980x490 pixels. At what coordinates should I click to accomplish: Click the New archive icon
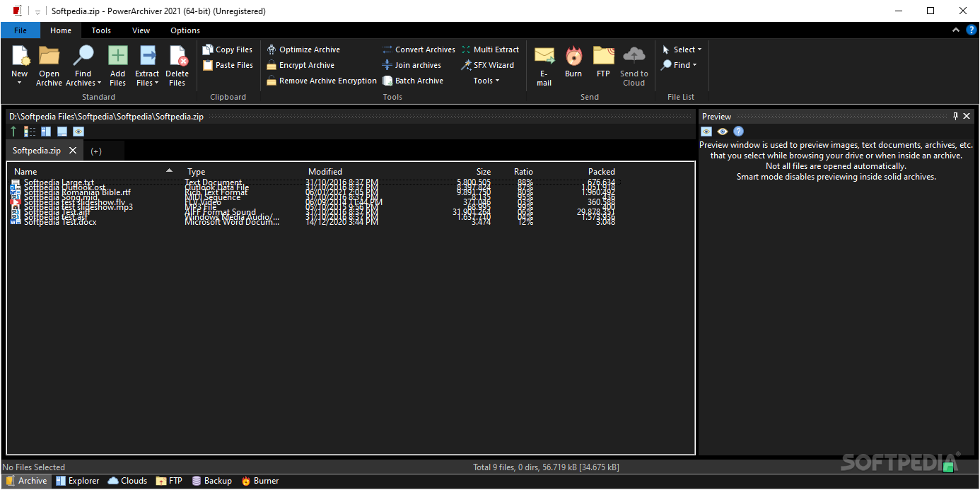[20, 56]
